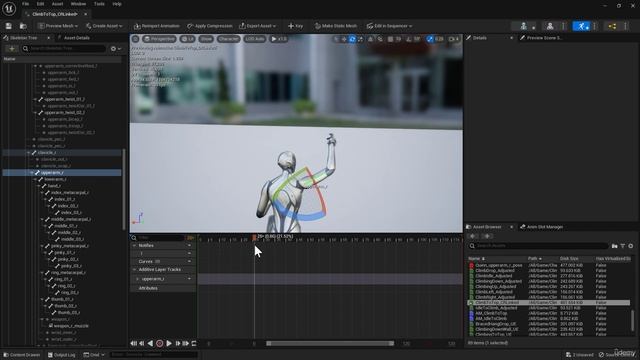
Task: Click Apply Compression button
Action: (210, 26)
